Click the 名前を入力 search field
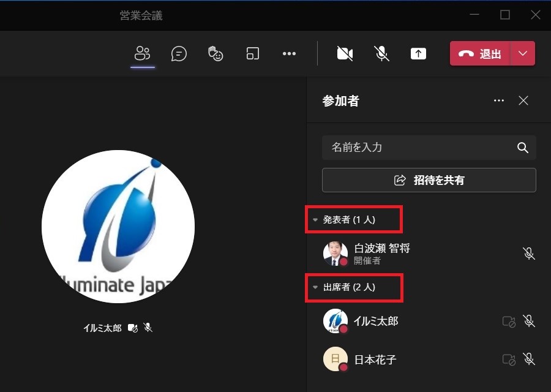 pos(429,148)
